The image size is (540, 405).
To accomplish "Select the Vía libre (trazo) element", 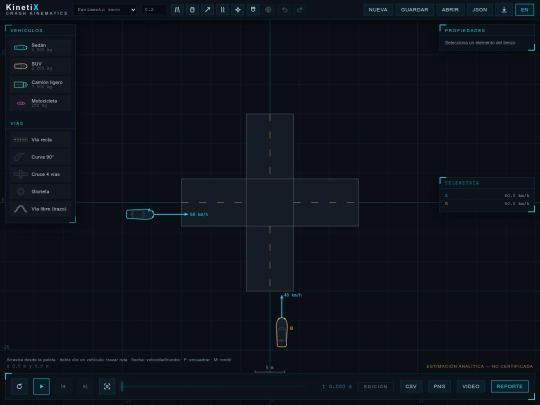I will coord(40,209).
